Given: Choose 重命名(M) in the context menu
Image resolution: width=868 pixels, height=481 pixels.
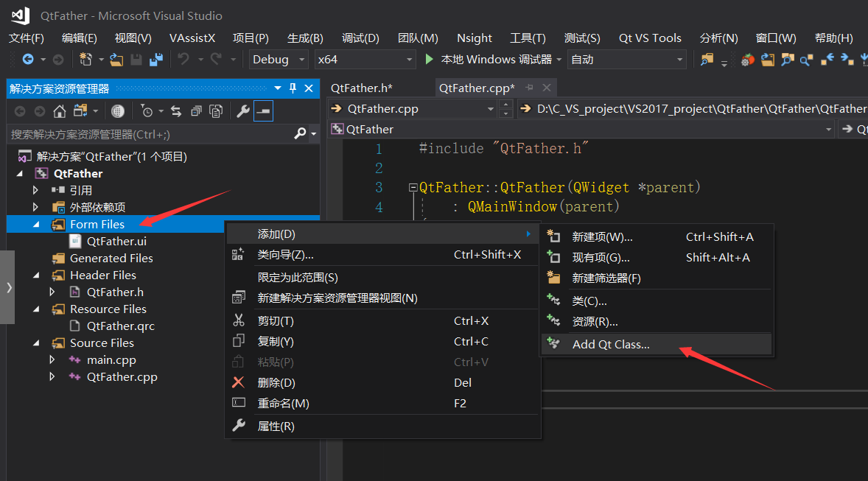Looking at the screenshot, I should pos(382,403).
